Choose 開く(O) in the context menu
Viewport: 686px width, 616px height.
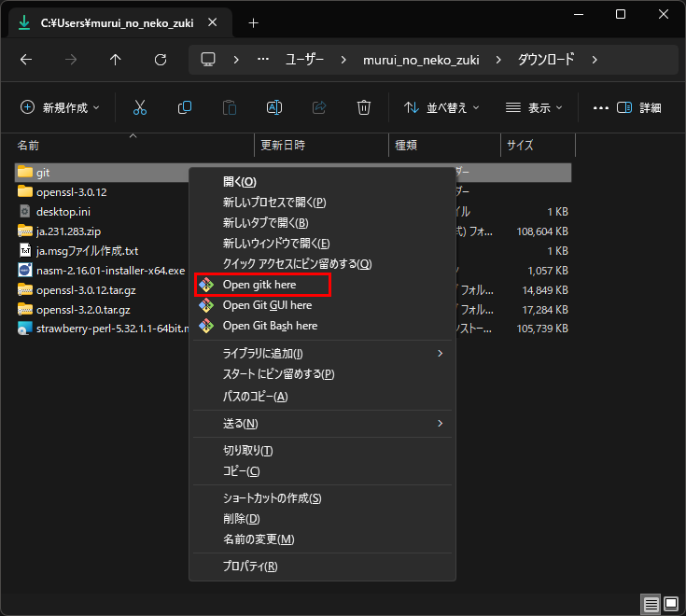click(322, 182)
